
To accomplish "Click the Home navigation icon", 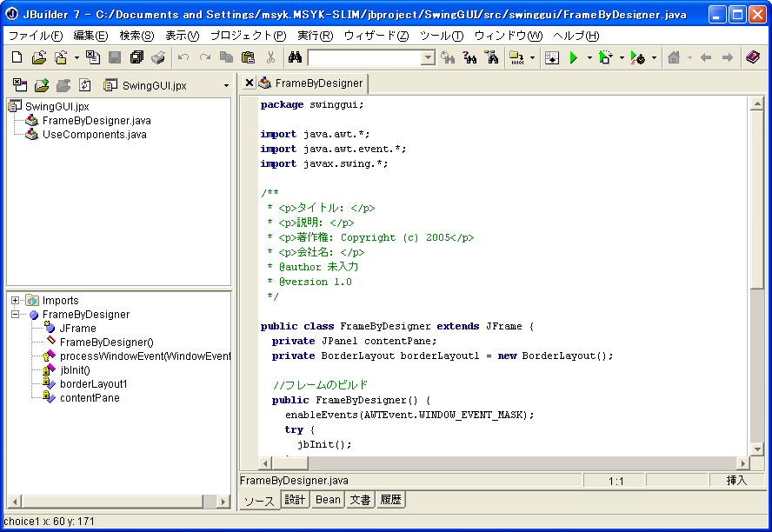I will coord(673,57).
